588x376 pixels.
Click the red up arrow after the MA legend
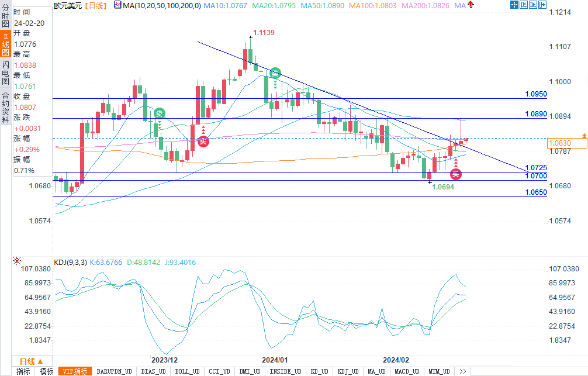pos(470,5)
